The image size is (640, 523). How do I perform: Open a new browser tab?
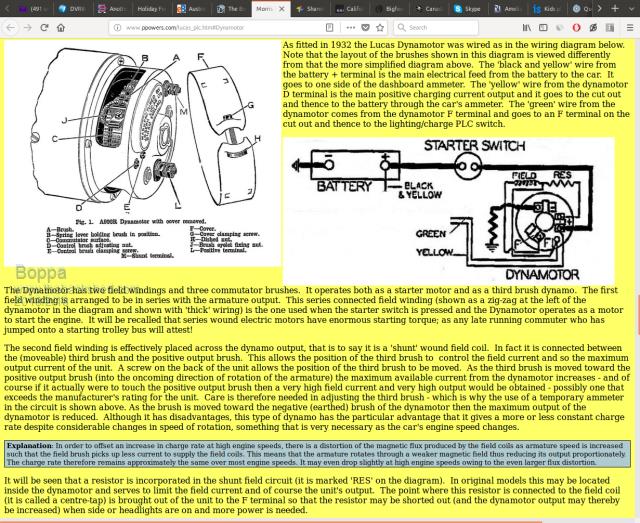tap(614, 8)
